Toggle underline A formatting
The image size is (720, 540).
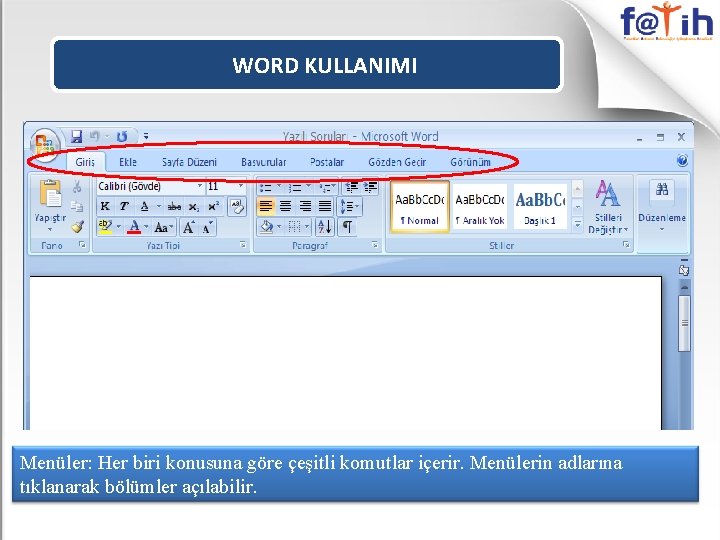click(144, 206)
